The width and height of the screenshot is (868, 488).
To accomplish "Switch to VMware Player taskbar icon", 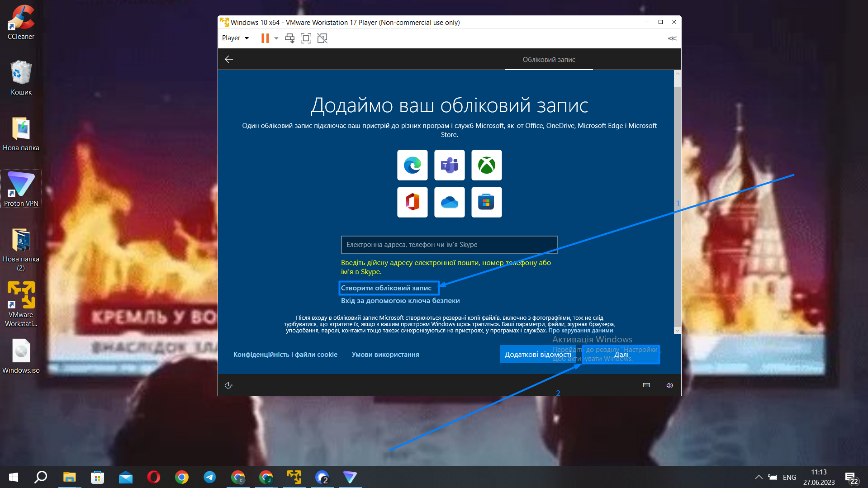I will (294, 477).
